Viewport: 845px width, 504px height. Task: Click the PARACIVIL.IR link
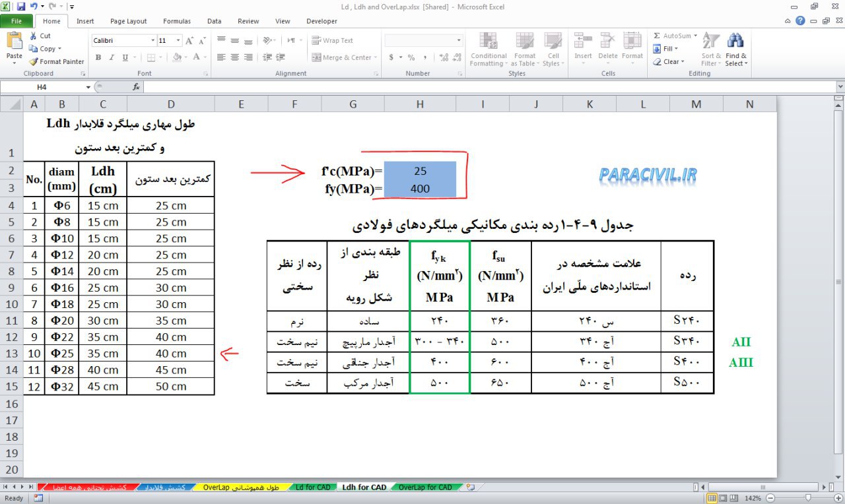click(648, 175)
